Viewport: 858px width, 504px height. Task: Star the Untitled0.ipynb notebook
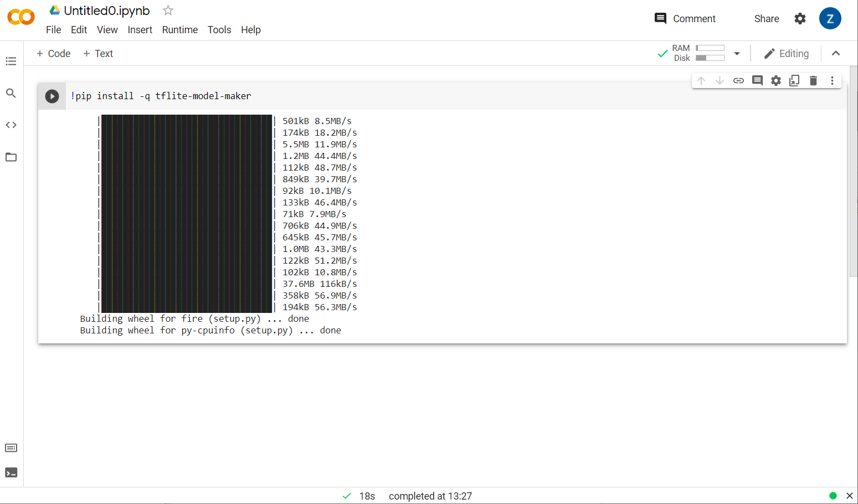click(168, 11)
